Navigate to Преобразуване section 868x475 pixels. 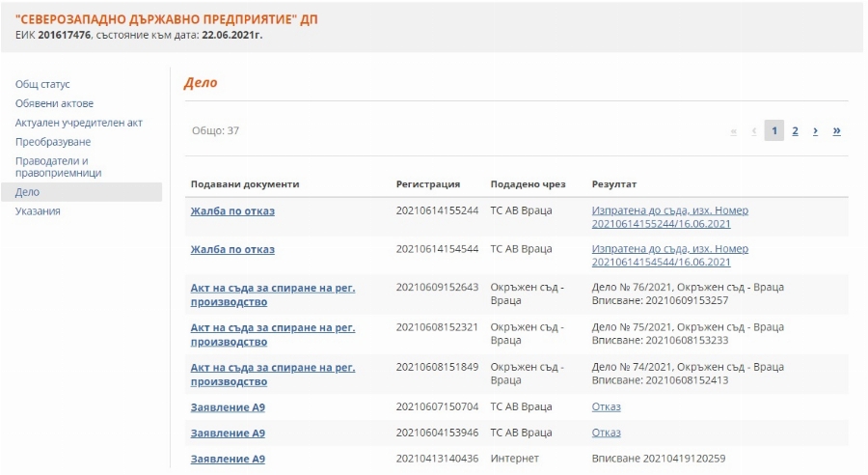51,142
